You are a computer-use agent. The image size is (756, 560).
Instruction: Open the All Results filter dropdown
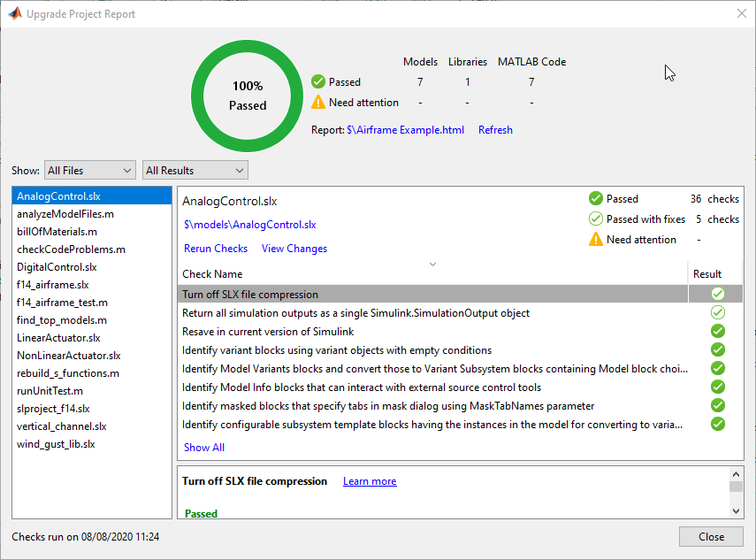click(x=195, y=170)
